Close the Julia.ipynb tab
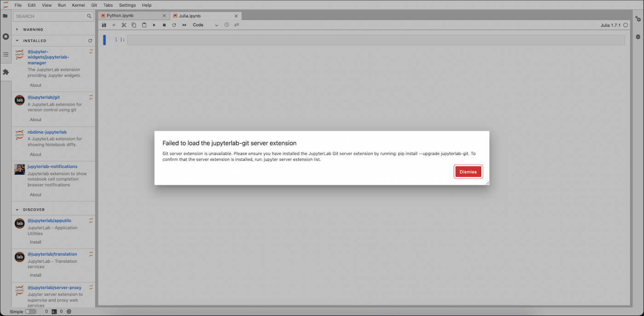Screen dimensions: 644x316 click(x=236, y=16)
